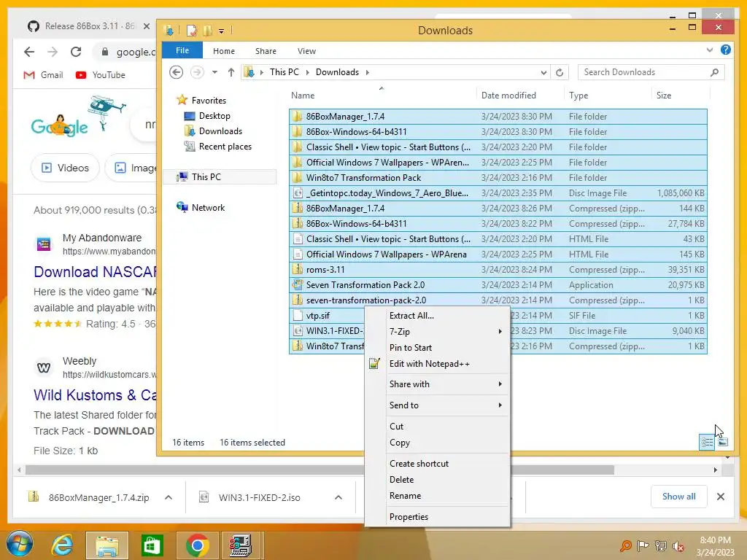This screenshot has height=560, width=747.
Task: Select Network in navigation pane
Action: point(208,208)
